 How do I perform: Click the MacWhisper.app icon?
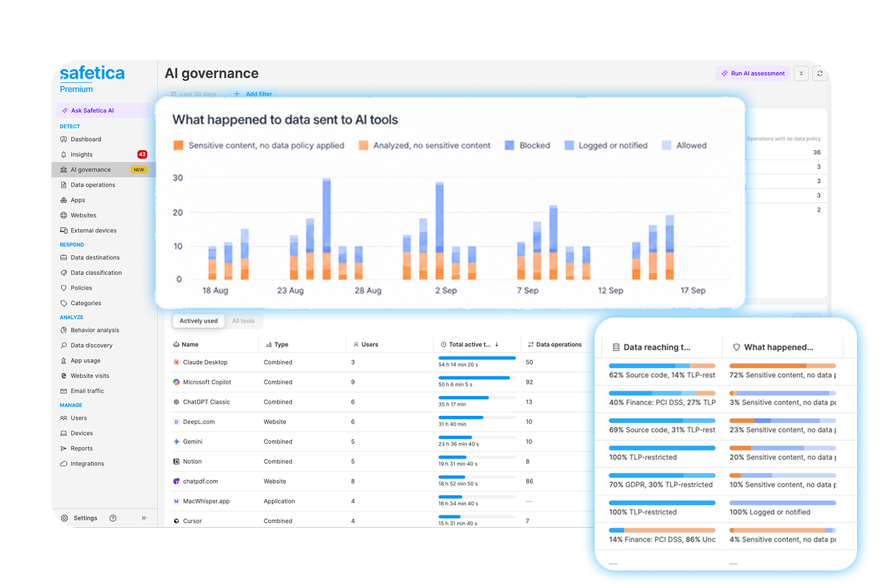pos(176,501)
